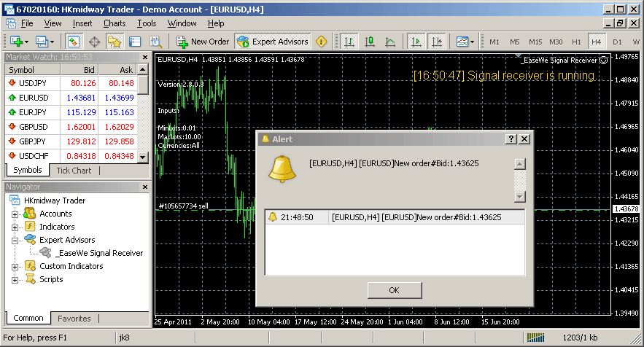Screen dimensions: 644x347
Task: Toggle the Data Window crosshair icon
Action: pos(94,42)
